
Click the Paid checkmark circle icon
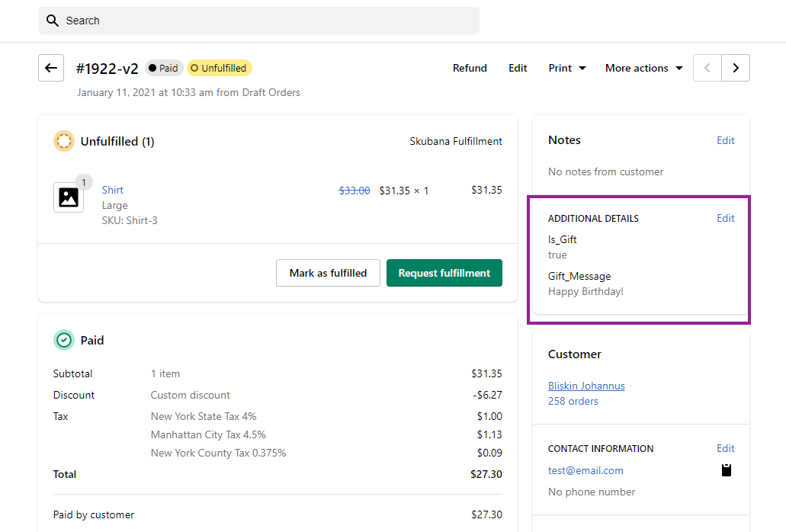pyautogui.click(x=64, y=340)
